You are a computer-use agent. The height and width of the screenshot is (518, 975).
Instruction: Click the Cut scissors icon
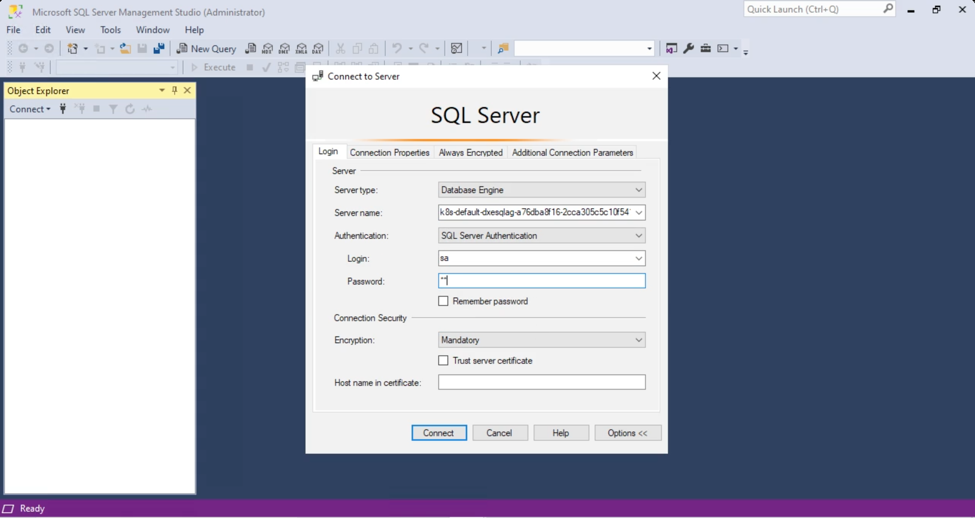point(340,49)
